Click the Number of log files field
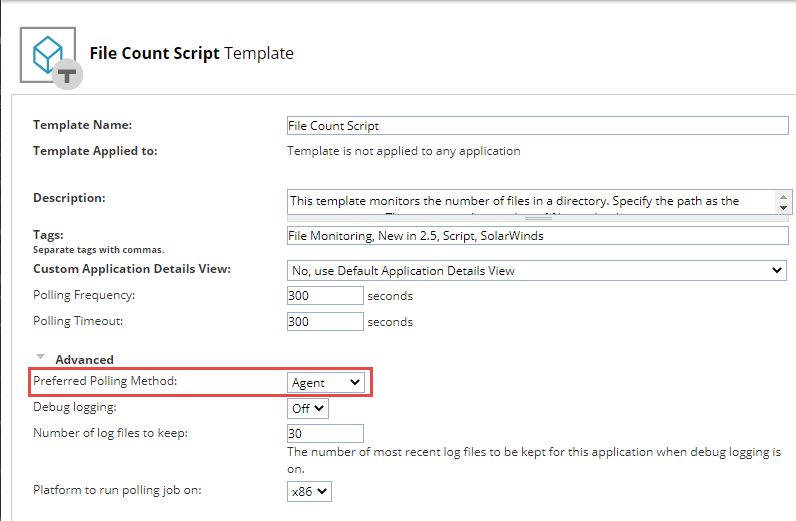The width and height of the screenshot is (796, 521). [325, 434]
